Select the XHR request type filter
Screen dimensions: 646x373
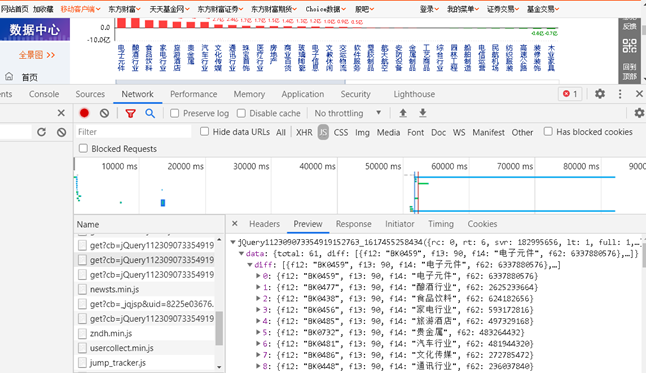[304, 132]
